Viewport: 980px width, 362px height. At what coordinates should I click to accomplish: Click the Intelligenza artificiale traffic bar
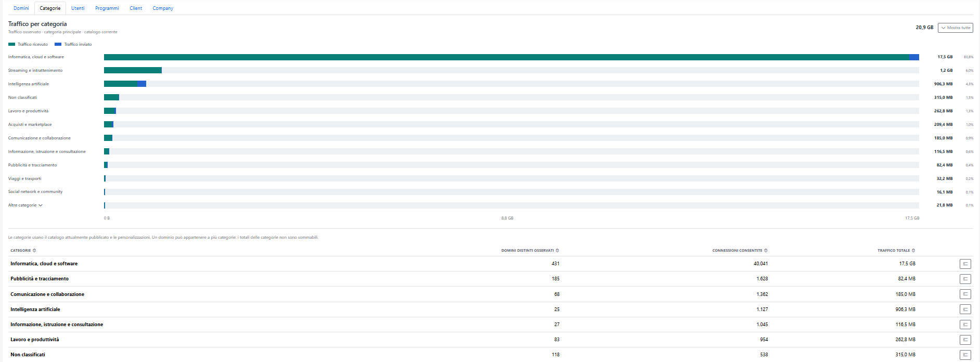[125, 84]
